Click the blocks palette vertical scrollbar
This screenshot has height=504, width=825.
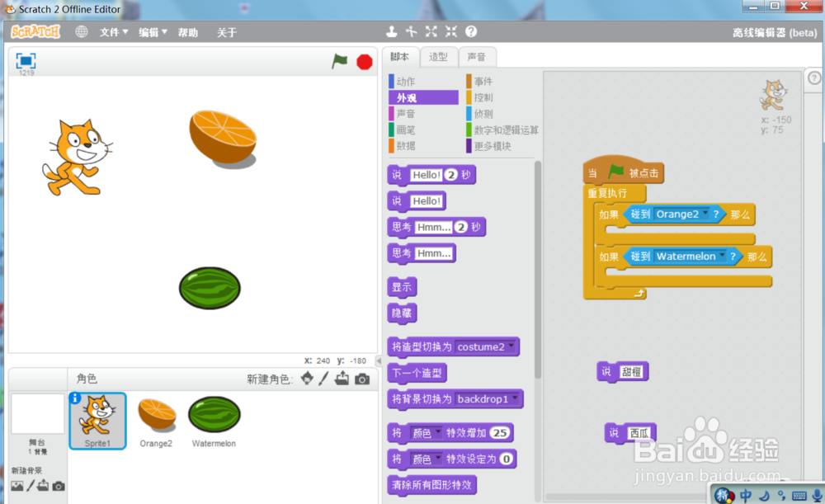(538, 270)
